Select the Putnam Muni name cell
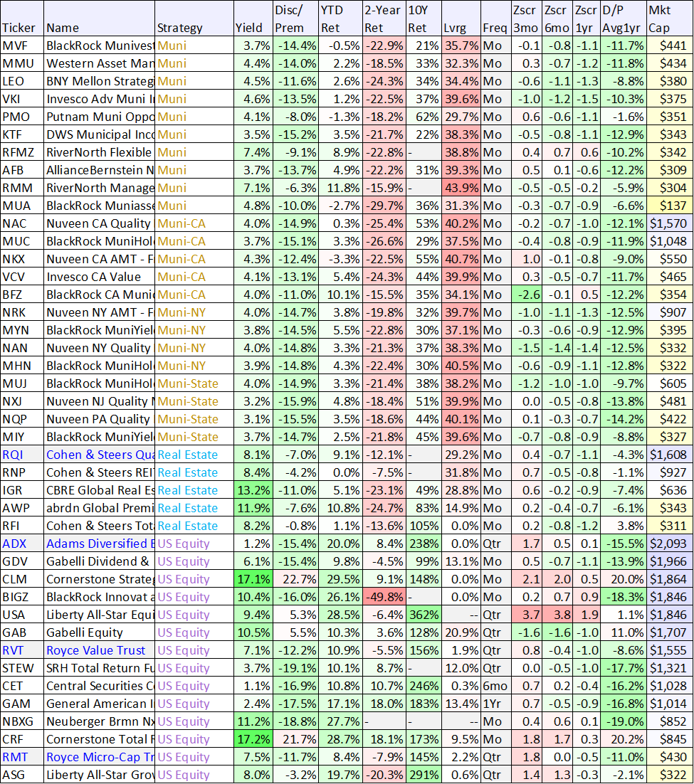The width and height of the screenshot is (694, 784). (x=99, y=117)
